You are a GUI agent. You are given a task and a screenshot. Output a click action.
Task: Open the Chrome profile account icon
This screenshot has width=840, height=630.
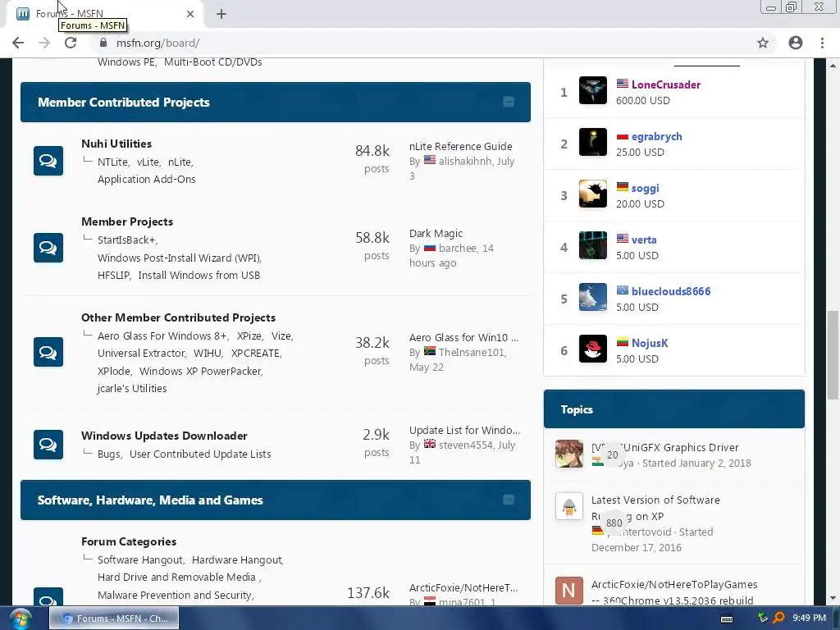point(796,43)
